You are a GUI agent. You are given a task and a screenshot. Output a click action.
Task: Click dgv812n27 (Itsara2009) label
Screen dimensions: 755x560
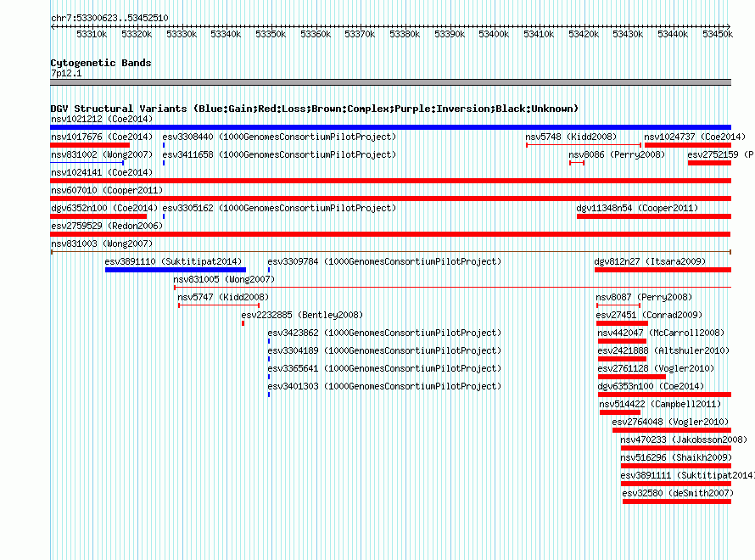click(x=650, y=261)
